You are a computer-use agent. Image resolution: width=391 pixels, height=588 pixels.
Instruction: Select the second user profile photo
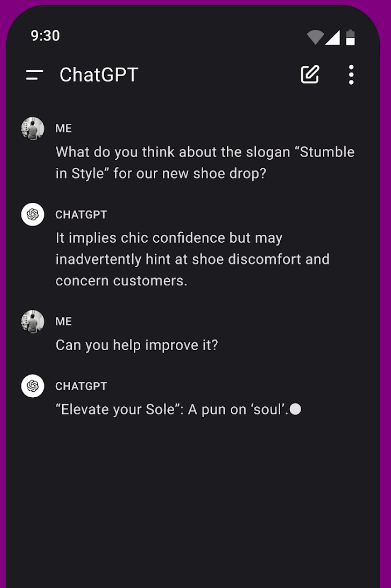pyautogui.click(x=33, y=321)
